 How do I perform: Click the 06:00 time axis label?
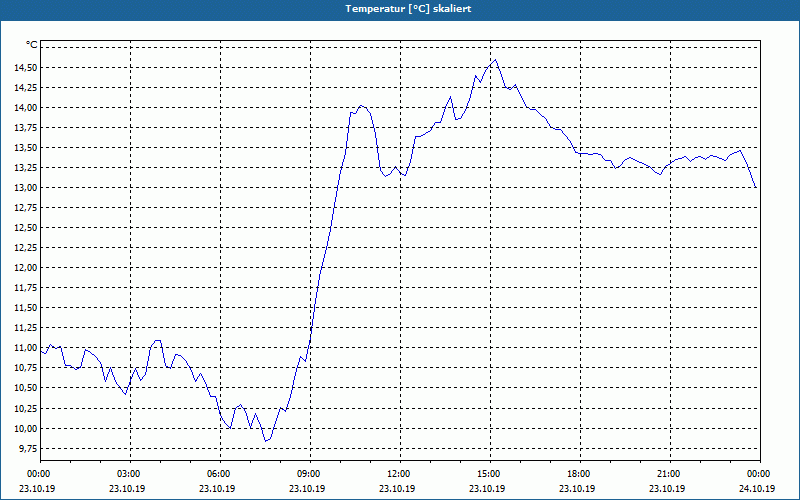[x=217, y=474]
